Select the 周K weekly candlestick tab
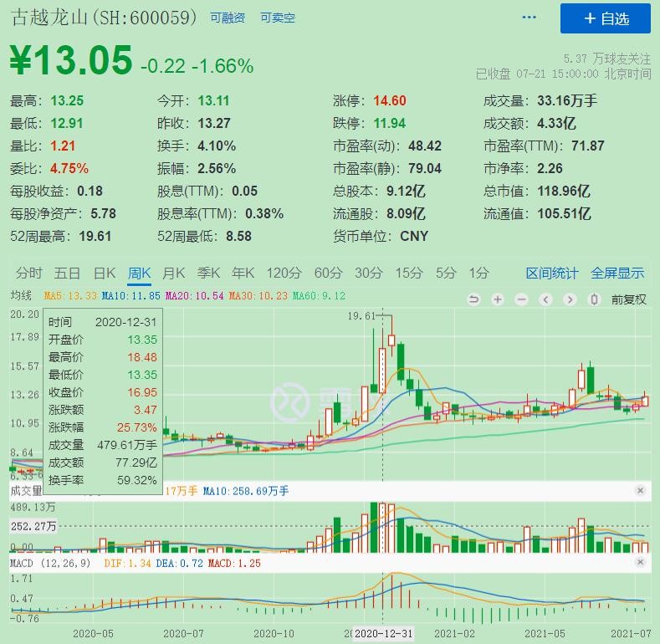This screenshot has height=644, width=660. click(x=140, y=273)
